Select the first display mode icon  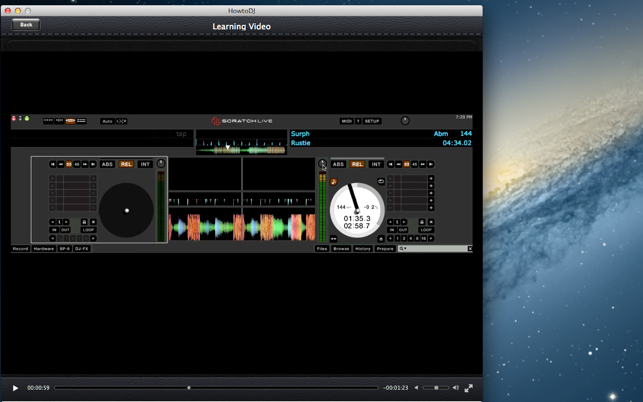[x=48, y=121]
